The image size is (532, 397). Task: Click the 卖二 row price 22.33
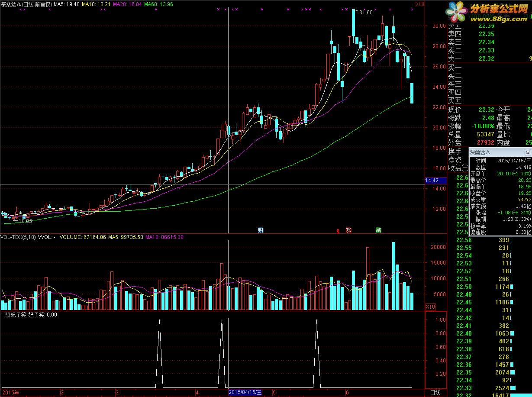pos(487,50)
